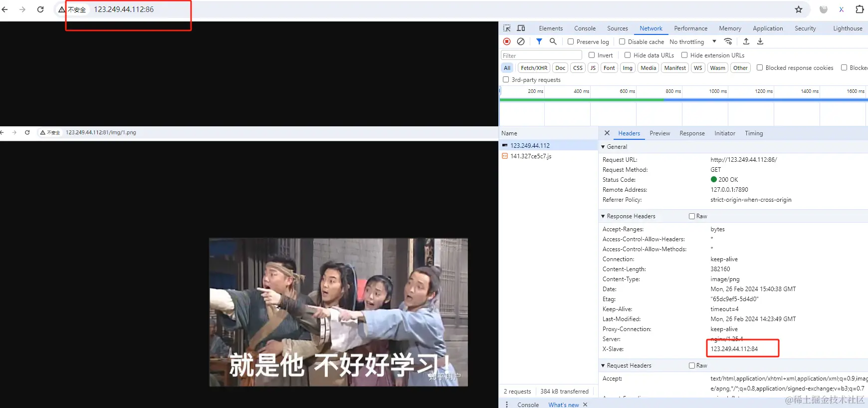Click the forward arrow in the top browser bar
868x408 pixels.
[22, 9]
